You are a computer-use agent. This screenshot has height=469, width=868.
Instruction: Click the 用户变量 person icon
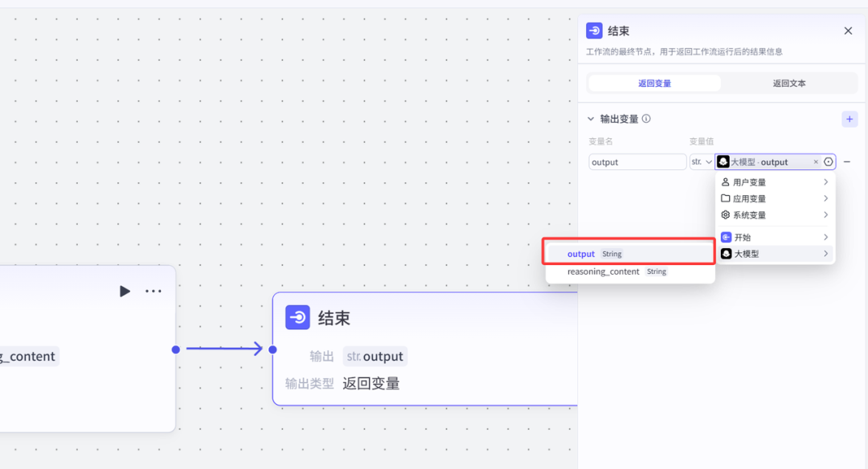[x=725, y=182]
